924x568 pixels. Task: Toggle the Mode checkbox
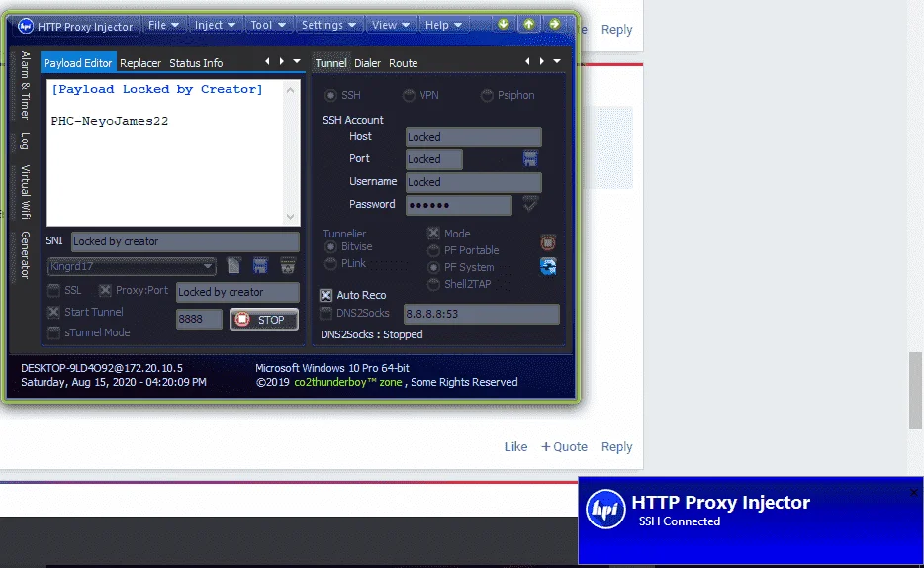pos(433,234)
